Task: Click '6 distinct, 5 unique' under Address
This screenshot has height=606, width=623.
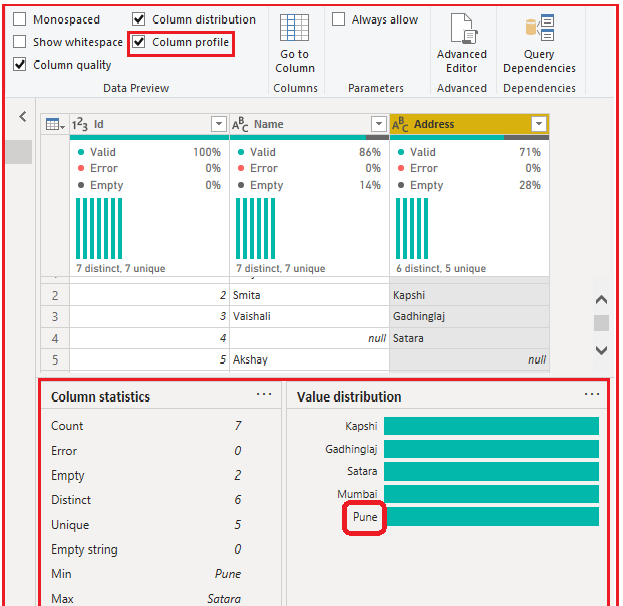Action: (441, 269)
